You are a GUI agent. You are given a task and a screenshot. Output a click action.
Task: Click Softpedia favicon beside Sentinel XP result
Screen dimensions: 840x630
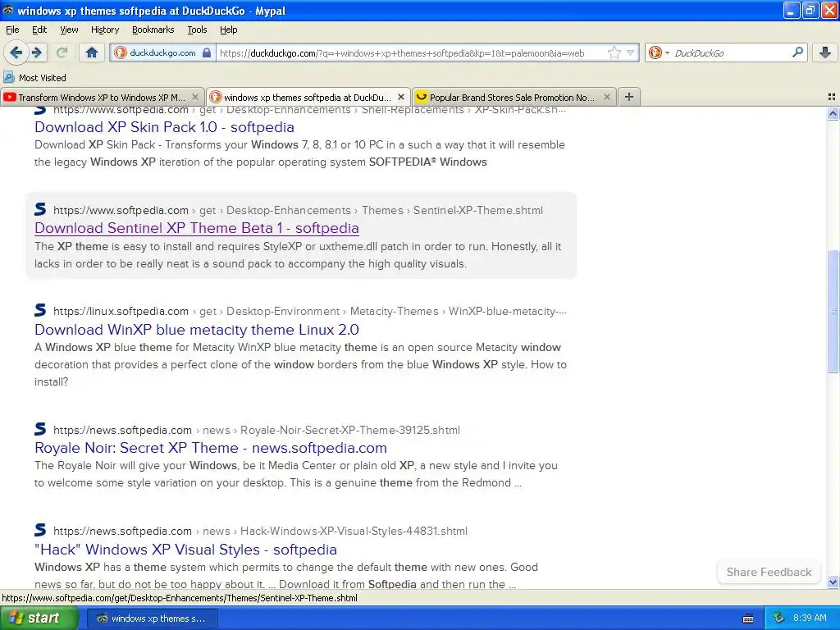click(x=40, y=209)
